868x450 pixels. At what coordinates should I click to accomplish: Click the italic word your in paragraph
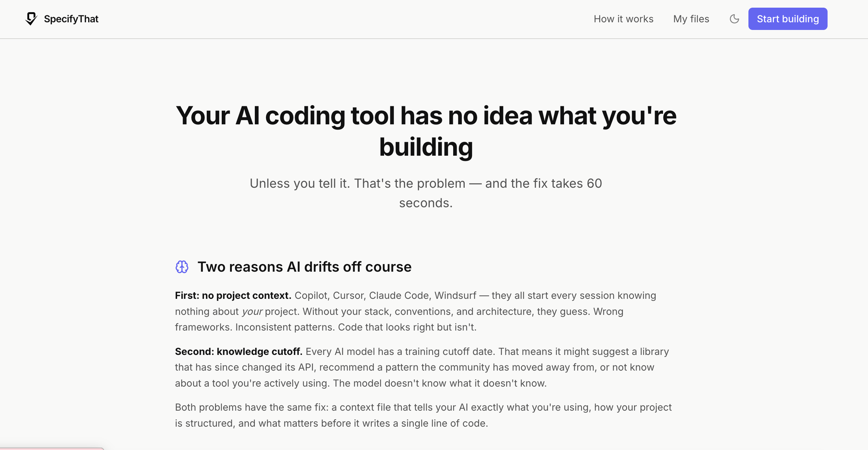[252, 311]
